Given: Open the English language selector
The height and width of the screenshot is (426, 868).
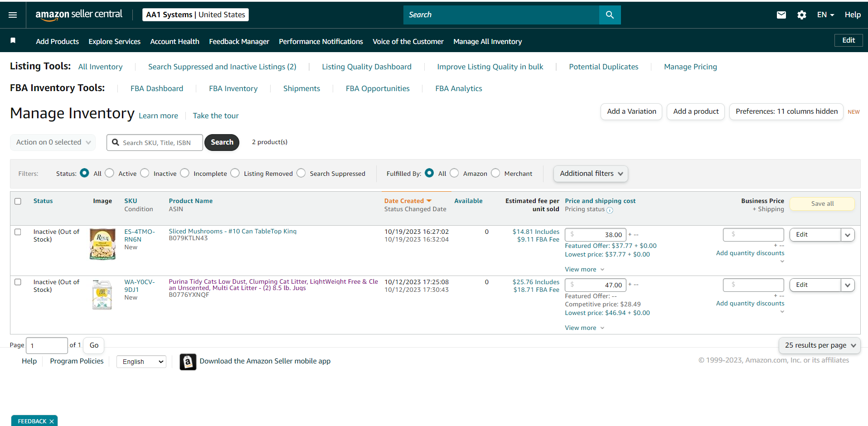Looking at the screenshot, I should point(141,362).
